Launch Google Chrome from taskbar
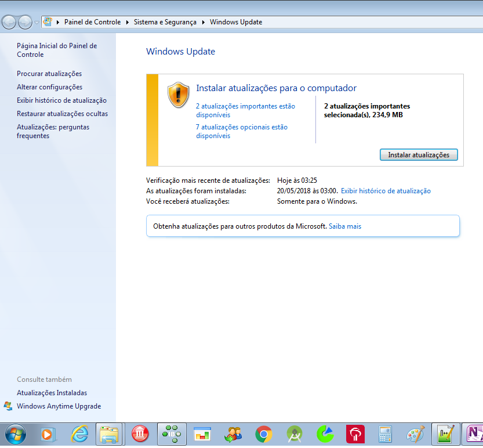Screen dimensions: 483x448 (264, 435)
